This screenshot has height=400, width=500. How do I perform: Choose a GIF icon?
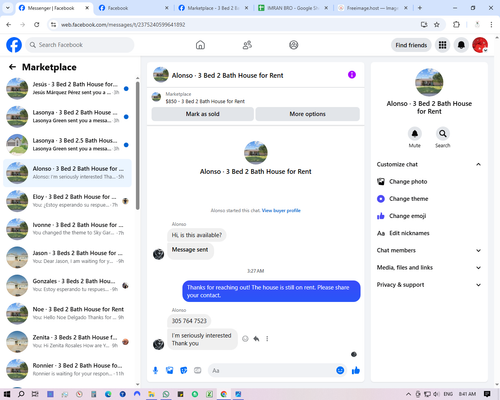198,370
